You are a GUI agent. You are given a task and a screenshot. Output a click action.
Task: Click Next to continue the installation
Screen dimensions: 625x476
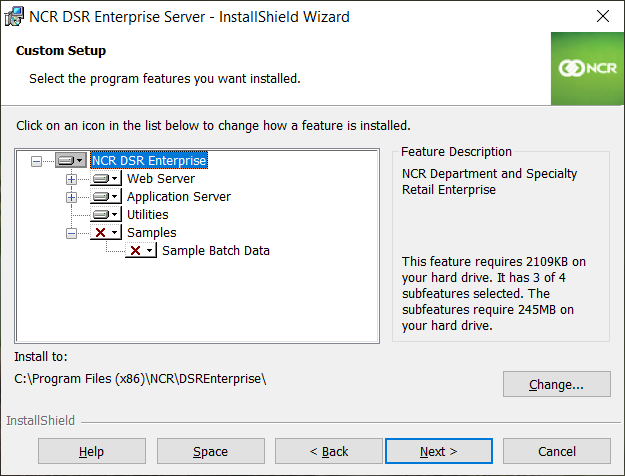coord(438,451)
